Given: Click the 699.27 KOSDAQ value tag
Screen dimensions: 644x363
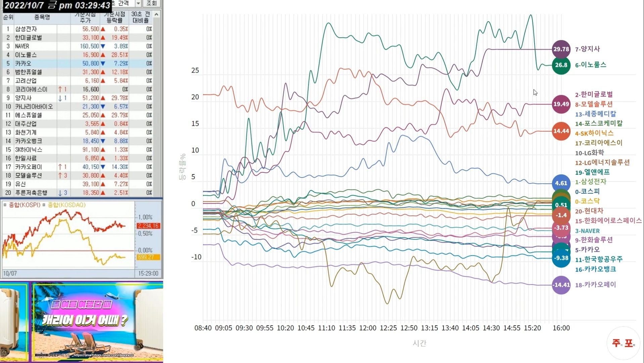Looking at the screenshot, I should (x=148, y=257).
